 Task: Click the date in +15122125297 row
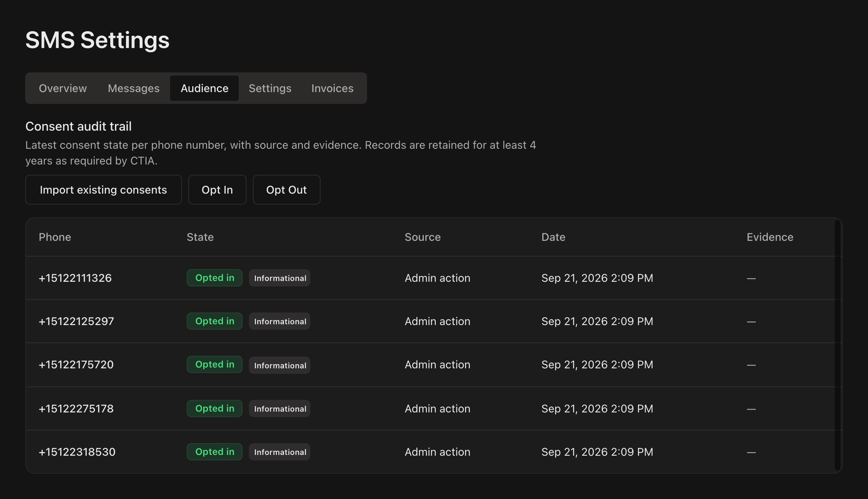click(x=597, y=321)
